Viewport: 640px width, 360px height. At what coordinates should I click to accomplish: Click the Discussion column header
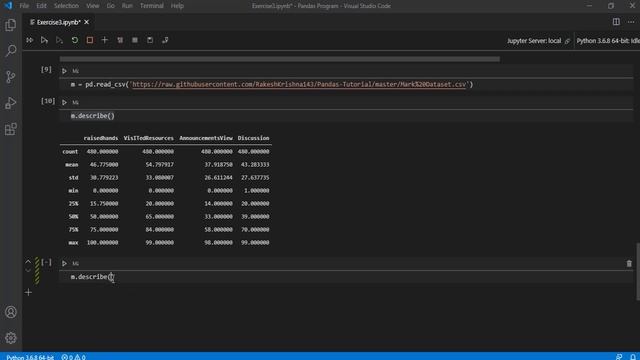tap(253, 138)
